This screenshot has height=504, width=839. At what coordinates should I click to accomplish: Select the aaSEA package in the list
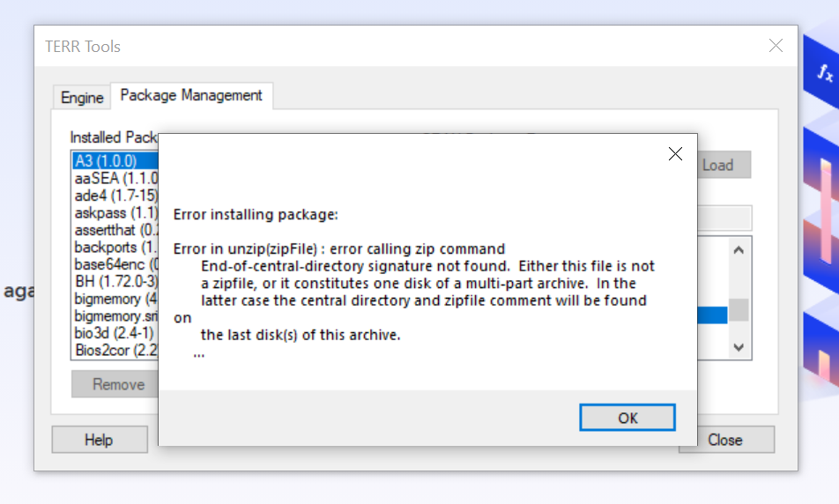pyautogui.click(x=115, y=178)
